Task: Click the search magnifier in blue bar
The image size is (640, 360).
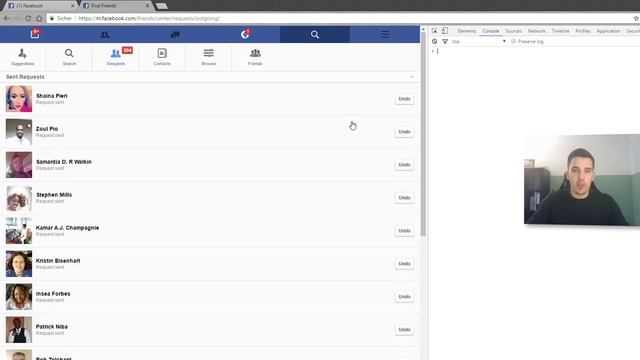Action: [315, 35]
